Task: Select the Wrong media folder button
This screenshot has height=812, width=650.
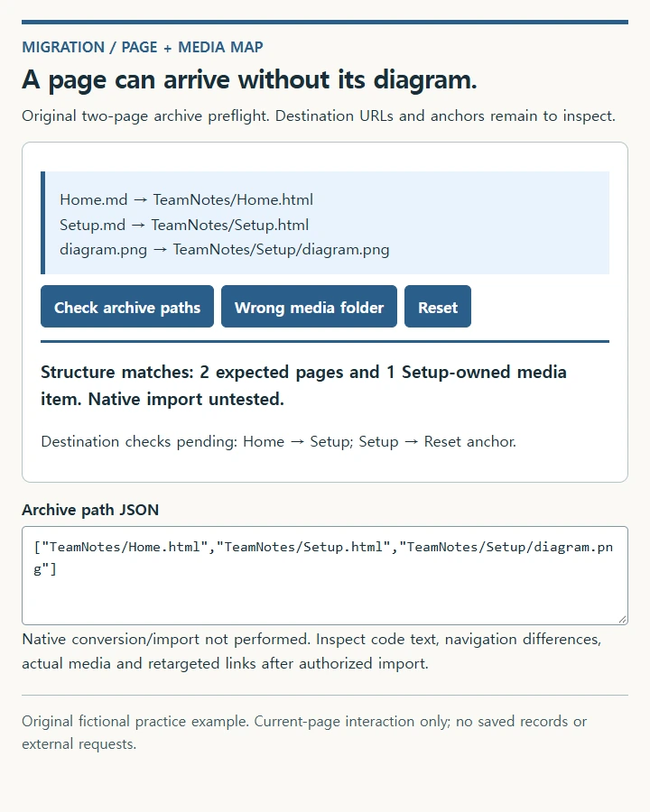Action: tap(309, 306)
